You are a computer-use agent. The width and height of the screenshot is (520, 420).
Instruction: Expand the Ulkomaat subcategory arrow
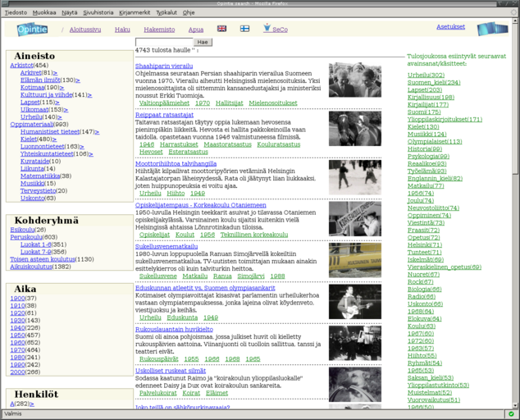(x=66, y=109)
